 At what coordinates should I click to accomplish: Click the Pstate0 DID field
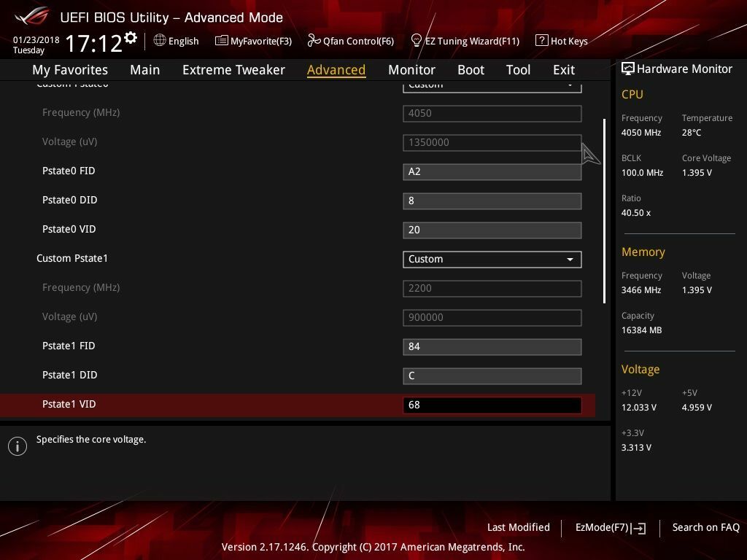[x=492, y=201]
